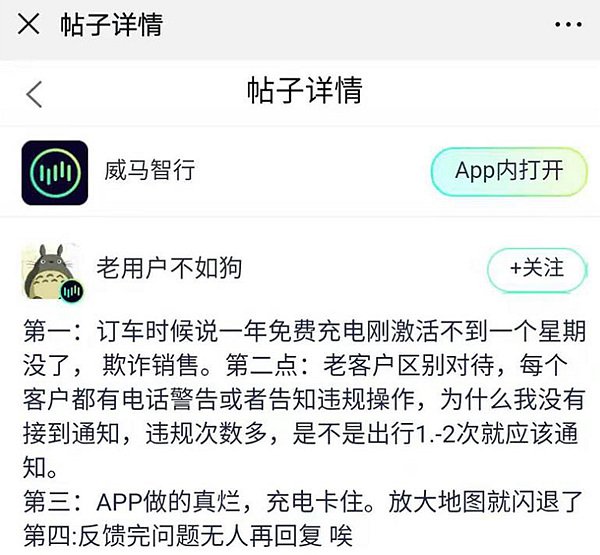Viewport: 600px width, 555px height.
Task: Click the last line starting 第四
Action: (x=188, y=535)
